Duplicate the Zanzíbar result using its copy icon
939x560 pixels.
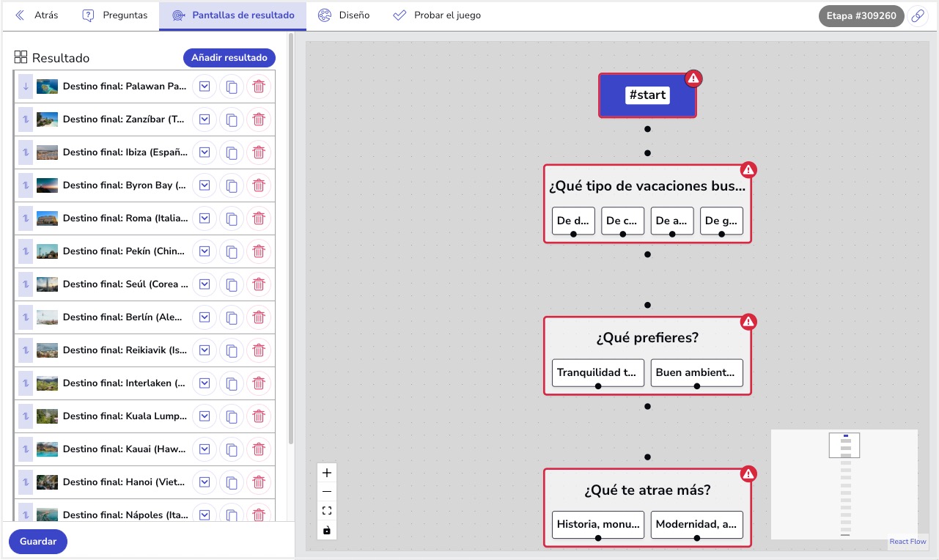point(232,119)
